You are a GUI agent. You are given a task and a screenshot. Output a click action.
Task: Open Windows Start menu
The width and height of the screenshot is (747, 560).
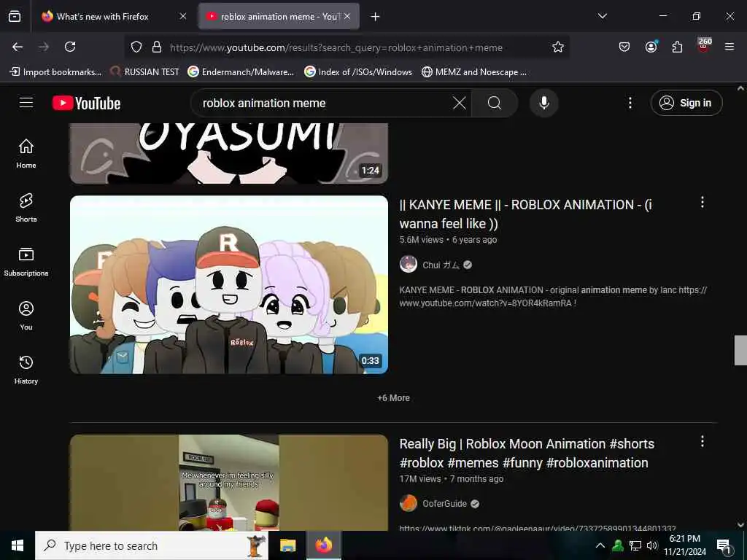[x=18, y=545]
